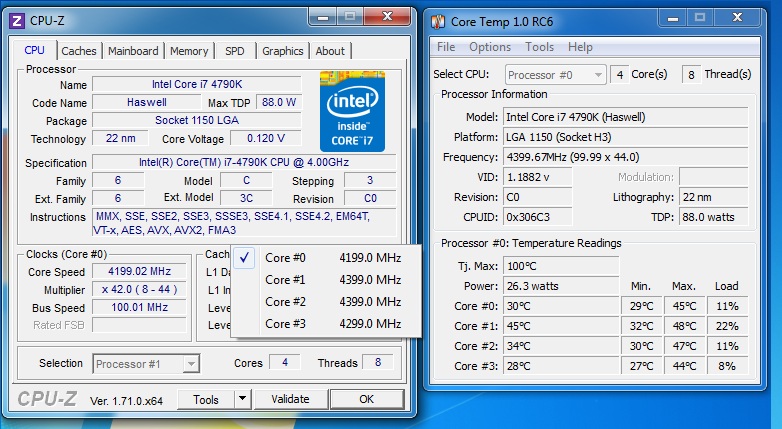Click the CPUID value 0x306C3
This screenshot has width=782, height=429.
tap(538, 217)
